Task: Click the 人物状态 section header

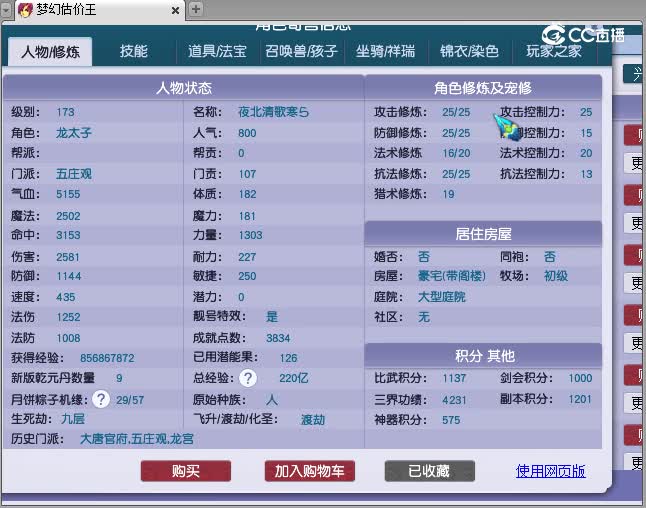Action: click(184, 88)
